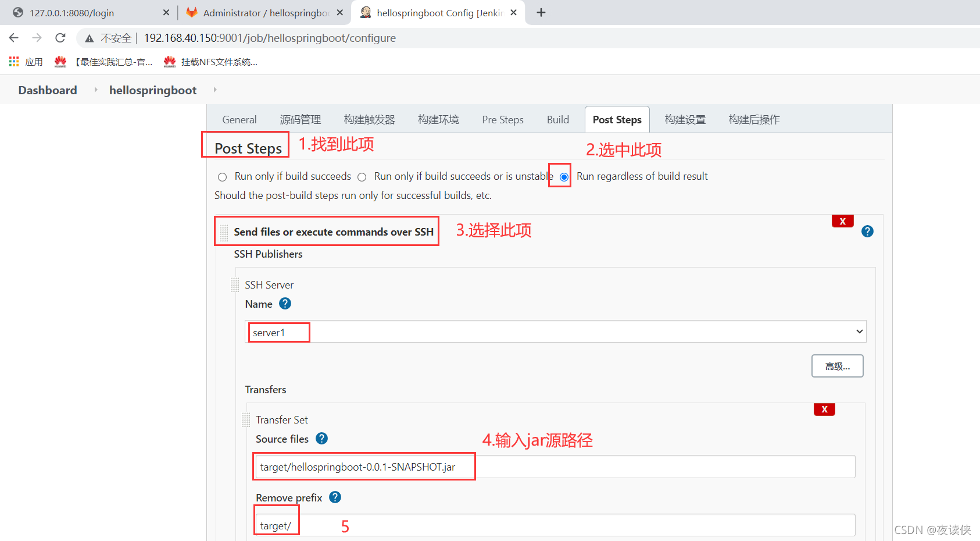Image resolution: width=980 pixels, height=541 pixels.
Task: Open the hellospringboot breadcrumb link
Action: [153, 90]
